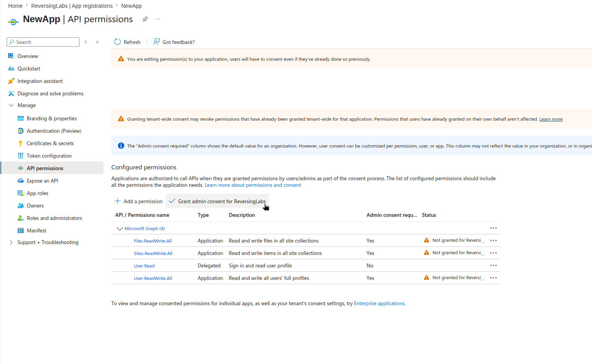
Task: Click the info icon in the blue banner
Action: point(121,146)
